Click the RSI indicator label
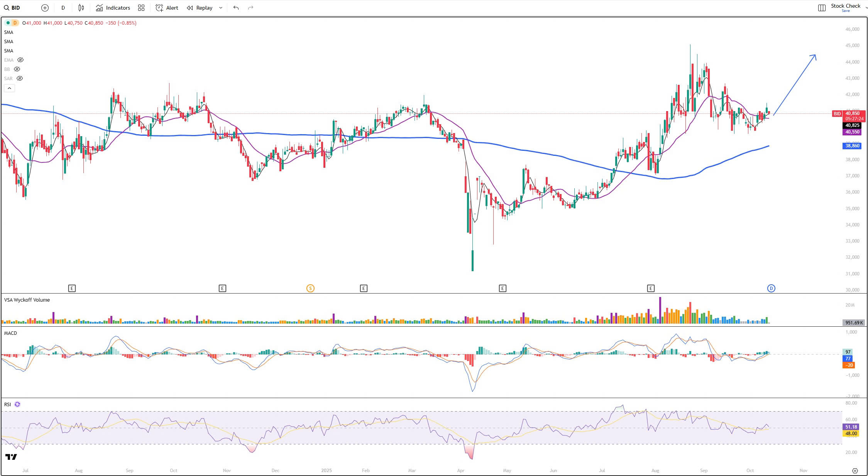 (x=7, y=404)
